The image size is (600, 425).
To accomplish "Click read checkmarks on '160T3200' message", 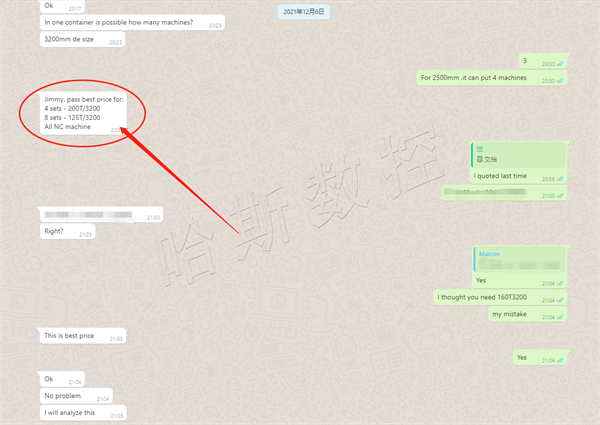I will (x=560, y=300).
